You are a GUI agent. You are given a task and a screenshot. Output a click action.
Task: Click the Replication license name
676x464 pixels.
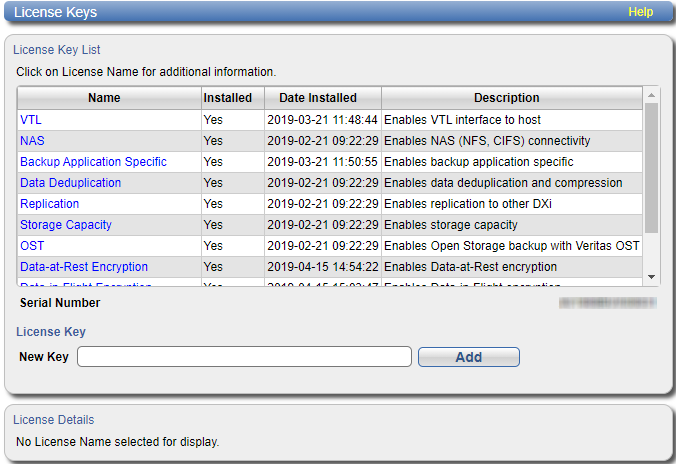click(x=50, y=204)
